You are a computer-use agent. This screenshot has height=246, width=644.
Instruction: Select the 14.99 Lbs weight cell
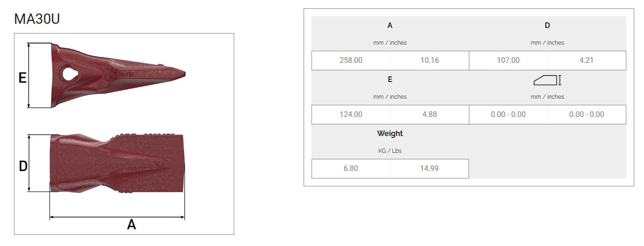(x=429, y=169)
